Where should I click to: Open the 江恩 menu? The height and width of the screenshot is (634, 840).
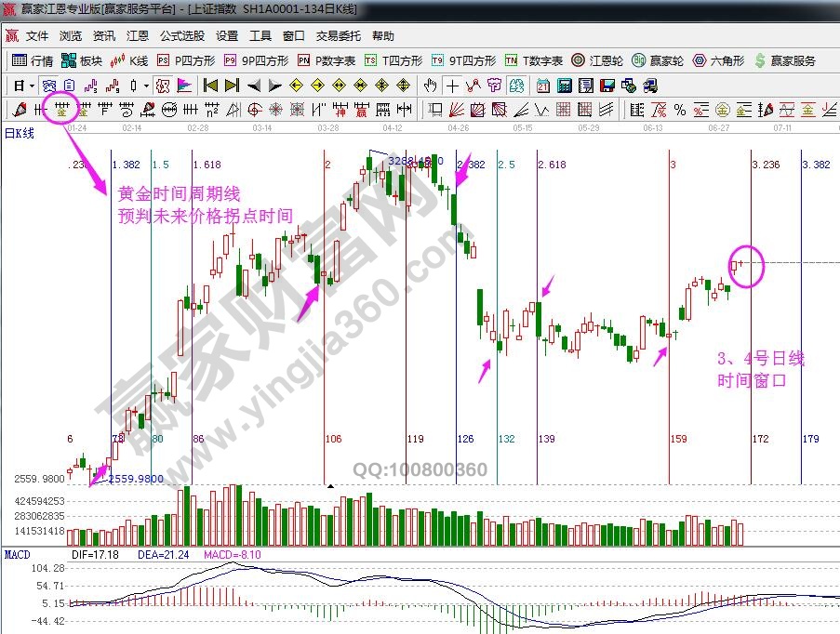click(138, 36)
